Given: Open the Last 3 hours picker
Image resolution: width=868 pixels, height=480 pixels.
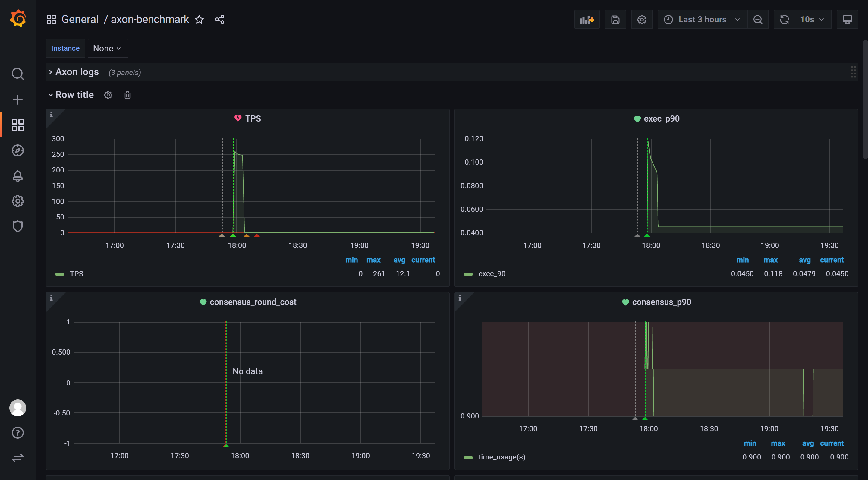Looking at the screenshot, I should coord(702,20).
